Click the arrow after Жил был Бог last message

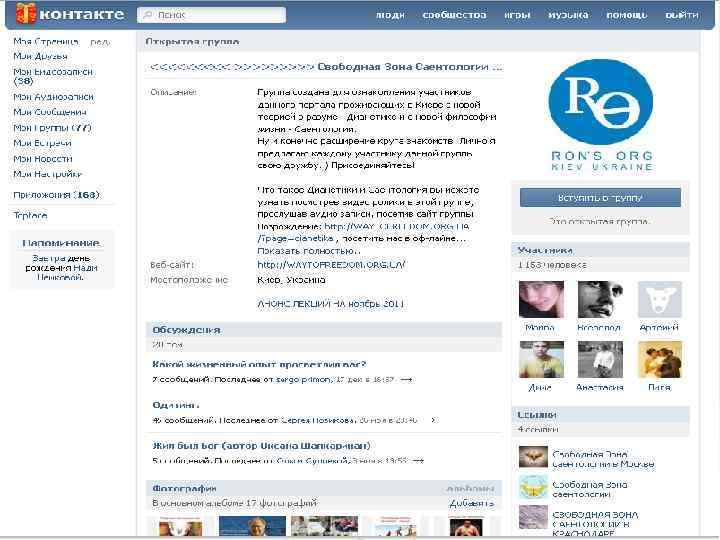coord(418,461)
